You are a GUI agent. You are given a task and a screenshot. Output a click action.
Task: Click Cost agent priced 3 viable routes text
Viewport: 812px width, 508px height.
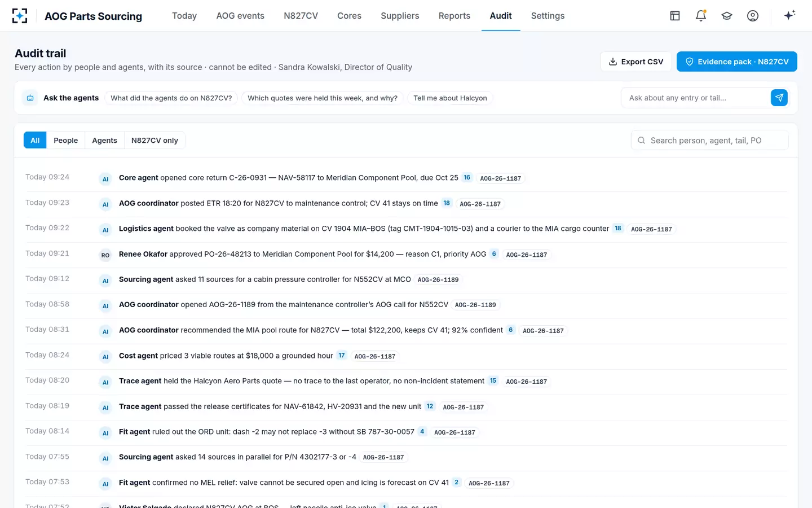tap(226, 356)
